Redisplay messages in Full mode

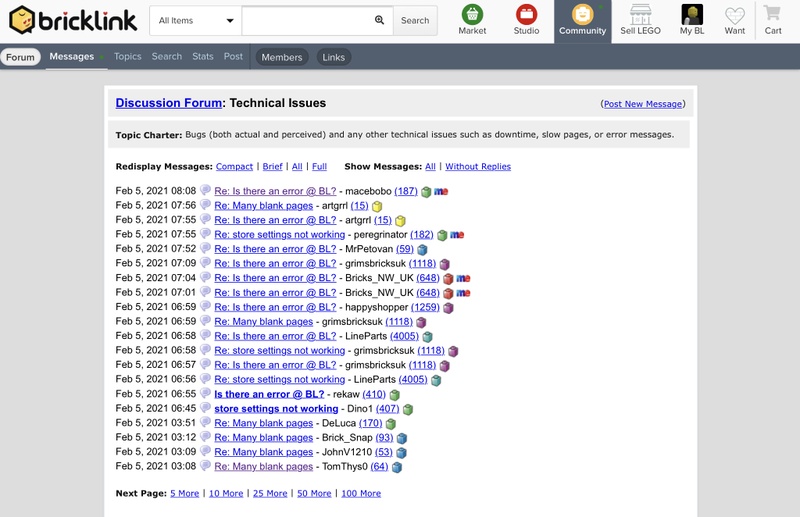pos(319,166)
